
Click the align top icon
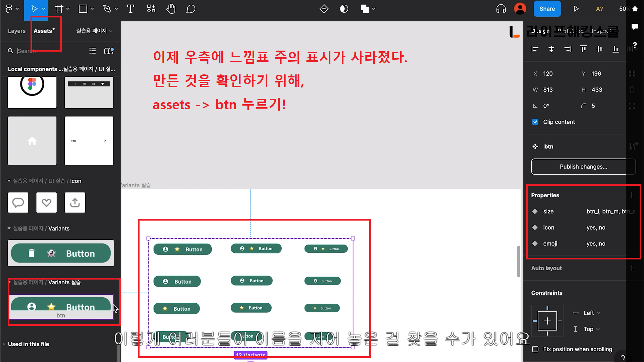pyautogui.click(x=583, y=49)
